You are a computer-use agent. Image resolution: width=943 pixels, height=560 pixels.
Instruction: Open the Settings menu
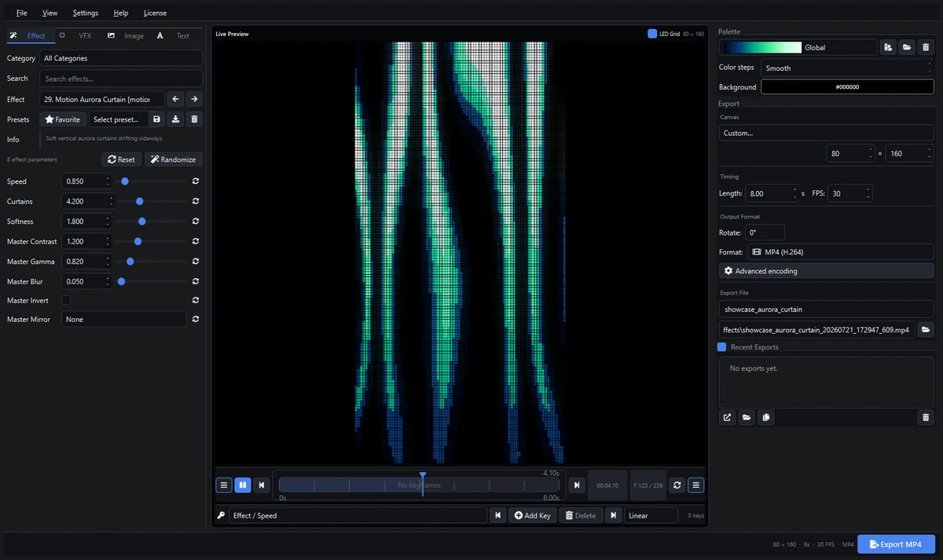[86, 13]
